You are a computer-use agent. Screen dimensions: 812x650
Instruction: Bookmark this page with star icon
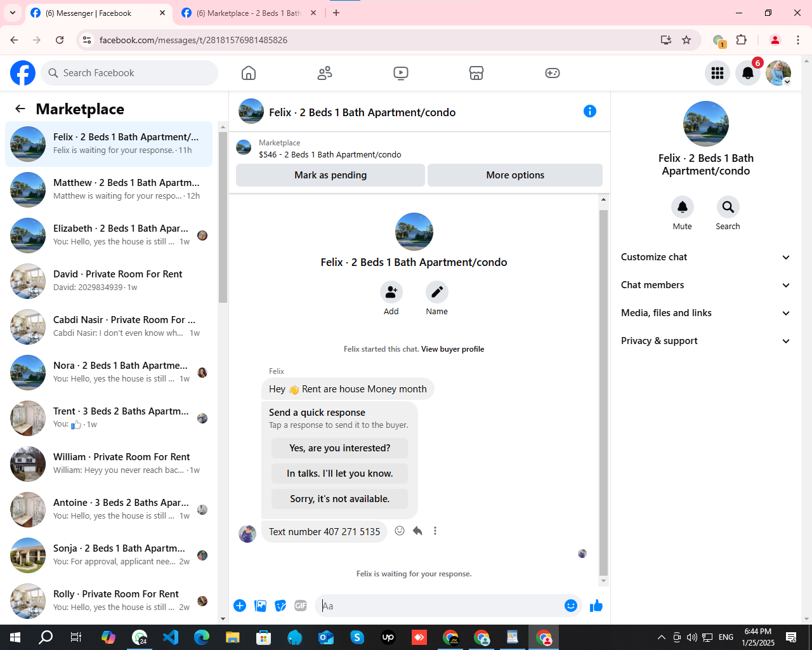tap(686, 40)
